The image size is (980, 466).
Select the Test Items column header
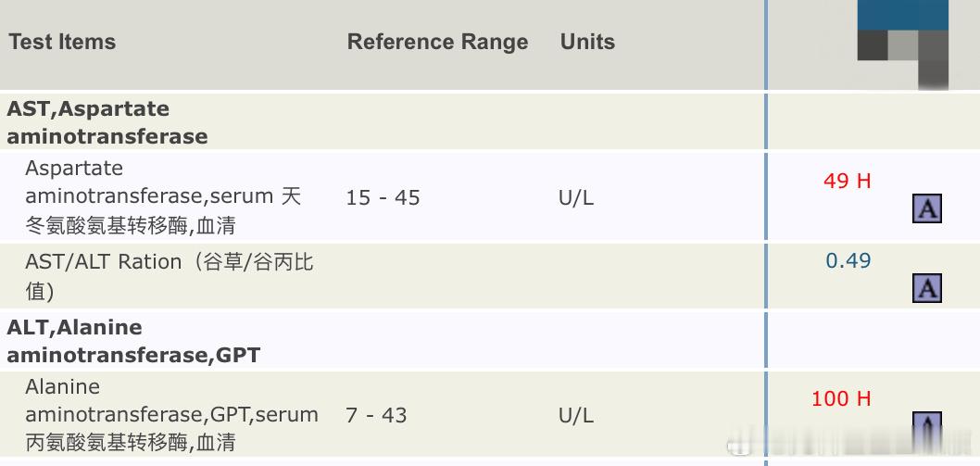(62, 42)
